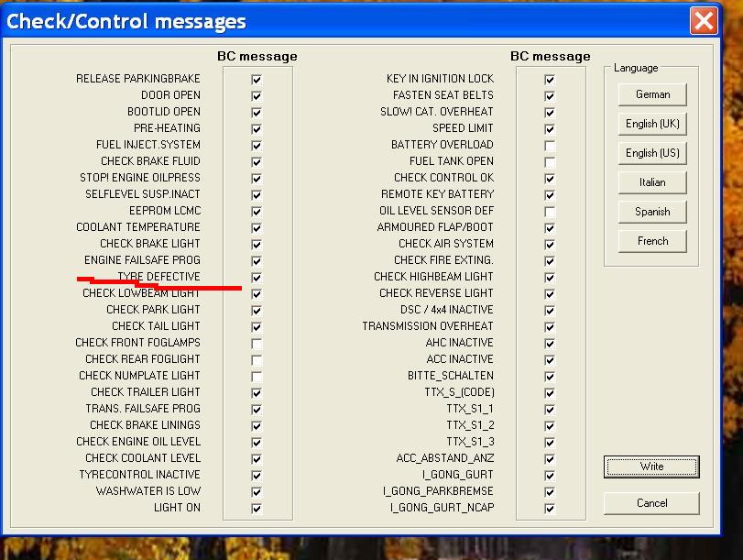The width and height of the screenshot is (743, 560).
Task: Select English (UK) language
Action: point(652,124)
